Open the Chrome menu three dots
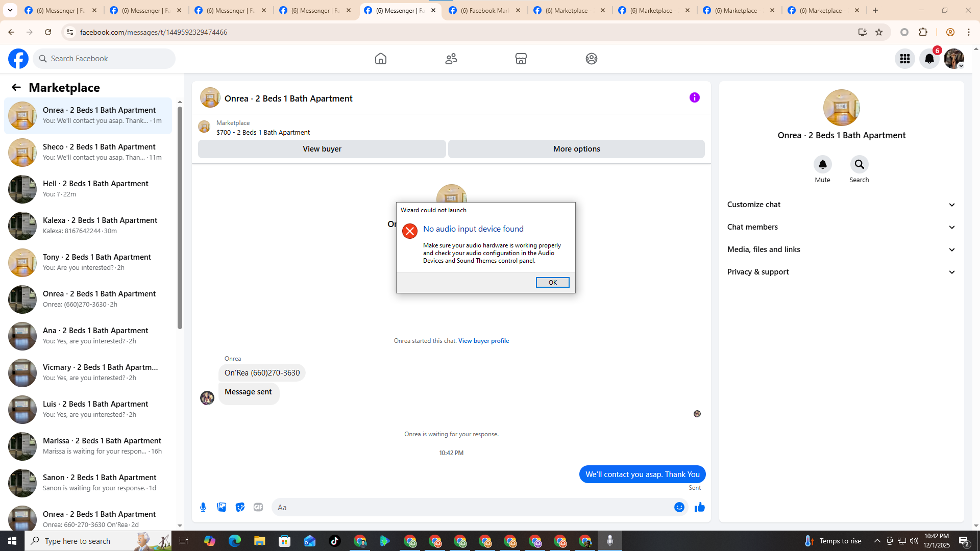The width and height of the screenshot is (980, 551). click(x=969, y=32)
